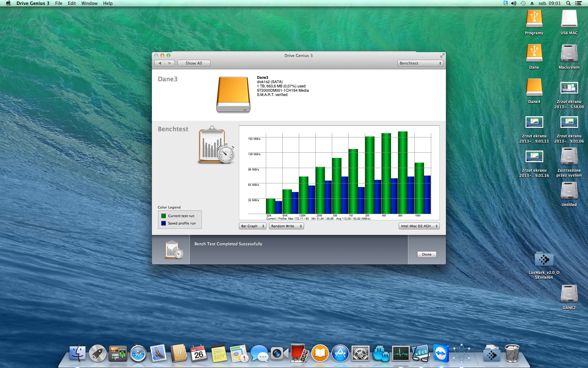
Task: Select the Zrzut ekranu 9.01.06 screenshot thumbnail
Action: pyautogui.click(x=569, y=122)
